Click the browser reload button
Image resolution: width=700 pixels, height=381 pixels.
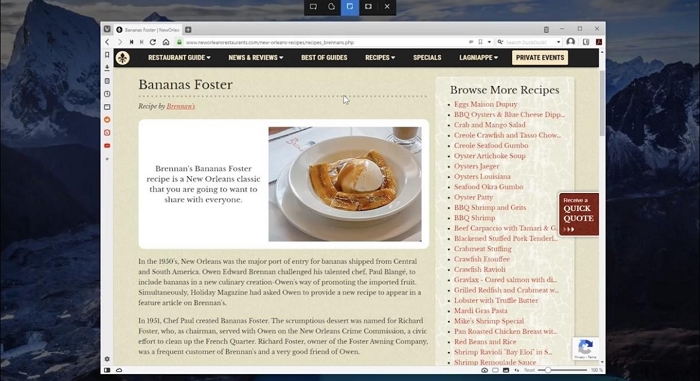pyautogui.click(x=153, y=42)
